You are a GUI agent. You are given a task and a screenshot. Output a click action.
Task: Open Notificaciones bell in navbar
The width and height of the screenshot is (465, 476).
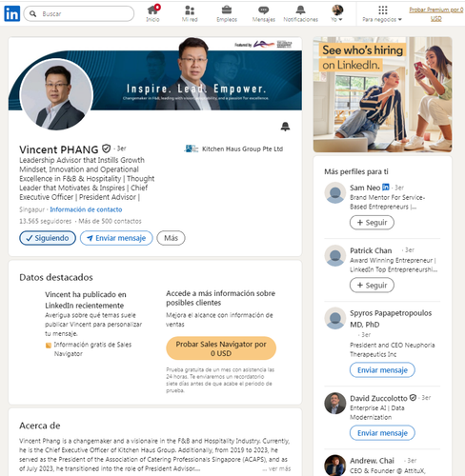[300, 13]
